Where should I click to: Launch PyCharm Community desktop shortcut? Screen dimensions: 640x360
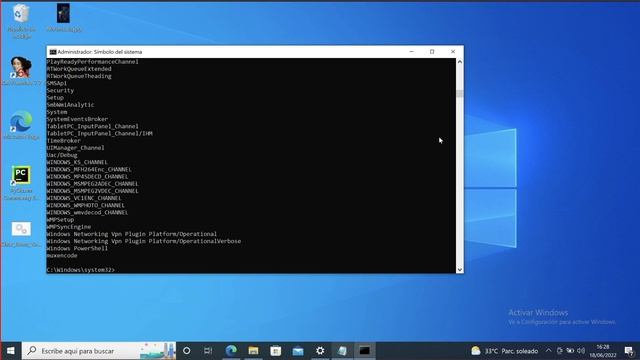(x=21, y=175)
